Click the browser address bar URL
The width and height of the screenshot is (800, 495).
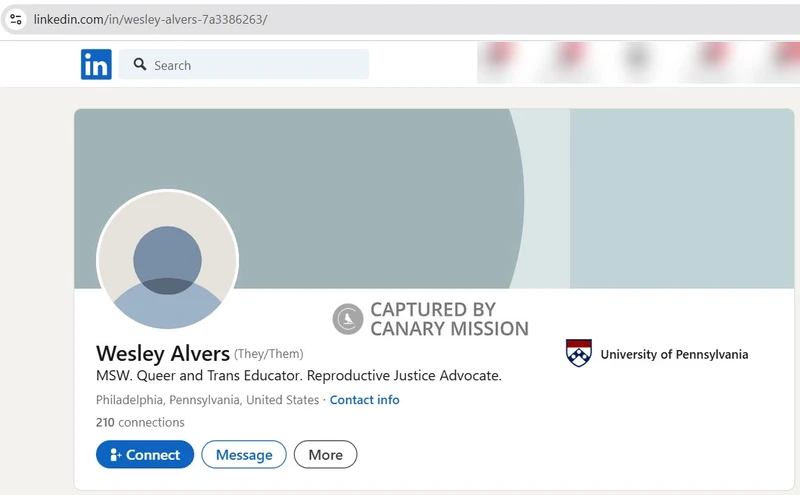click(x=151, y=19)
